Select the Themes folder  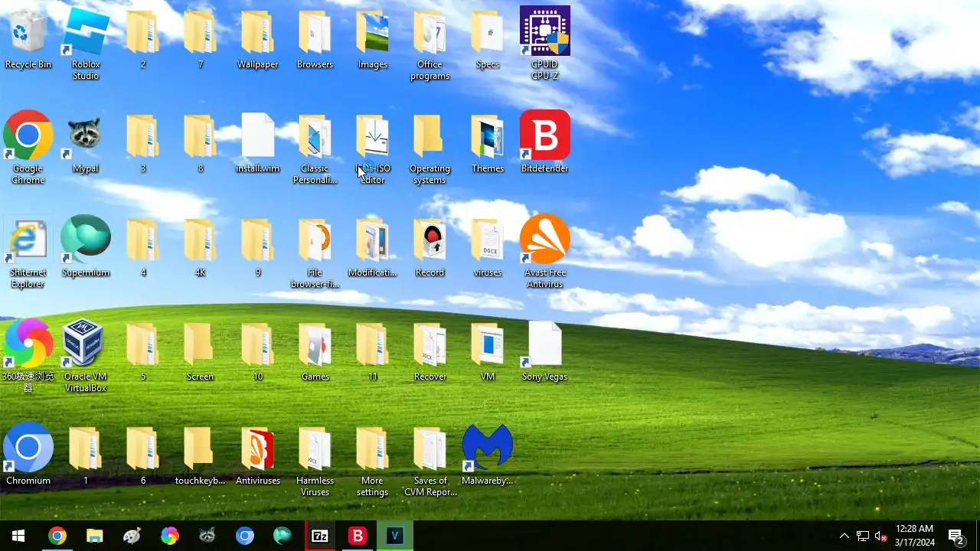click(x=488, y=142)
